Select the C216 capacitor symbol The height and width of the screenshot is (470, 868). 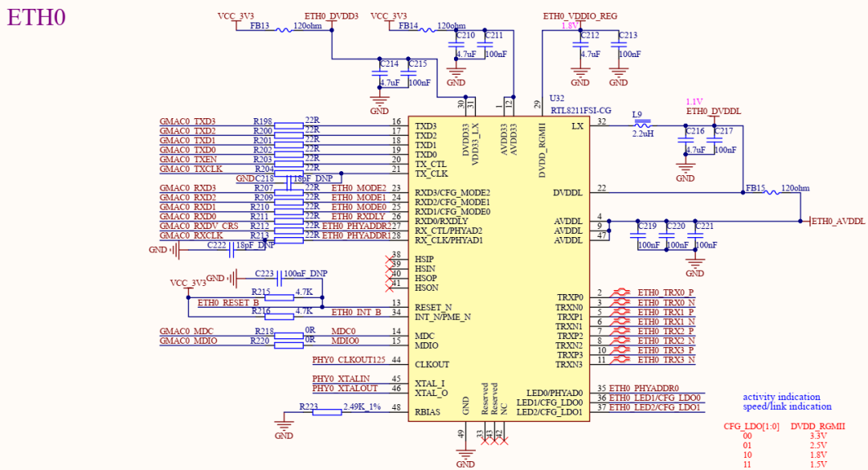click(x=686, y=140)
